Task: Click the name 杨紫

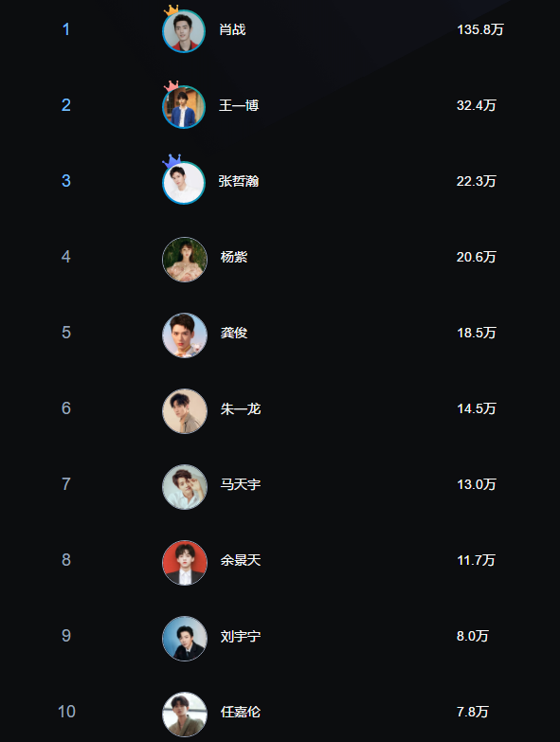Action: (x=234, y=257)
